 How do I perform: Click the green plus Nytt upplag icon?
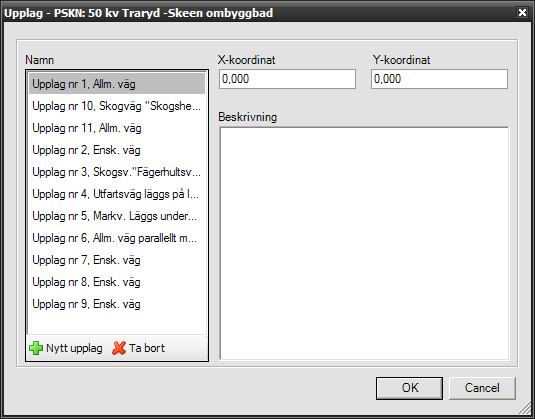pyautogui.click(x=36, y=348)
